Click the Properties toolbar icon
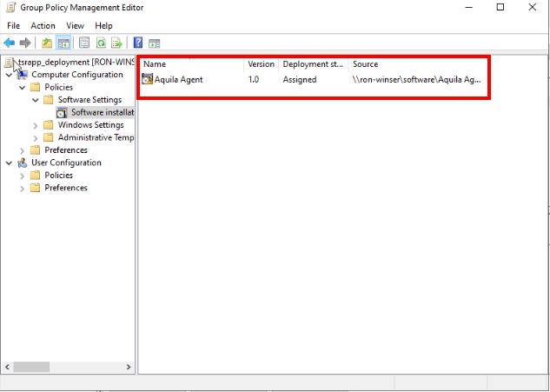Screen dimensions: 550x392 [84, 43]
